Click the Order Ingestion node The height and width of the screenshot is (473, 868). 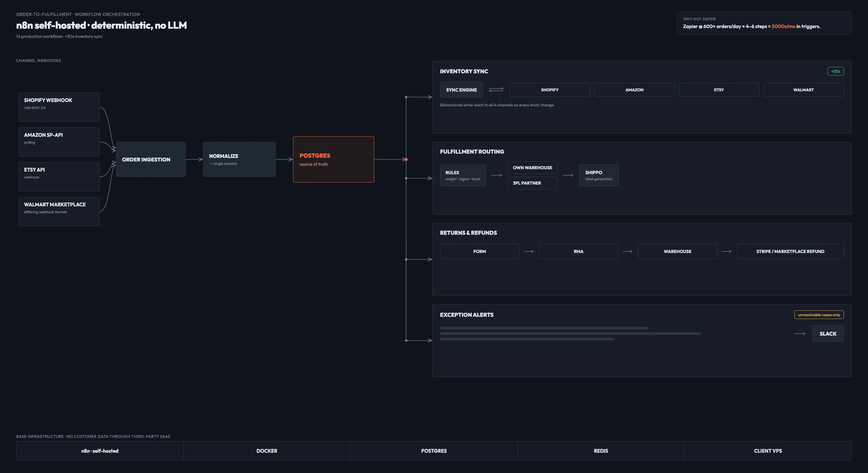151,159
